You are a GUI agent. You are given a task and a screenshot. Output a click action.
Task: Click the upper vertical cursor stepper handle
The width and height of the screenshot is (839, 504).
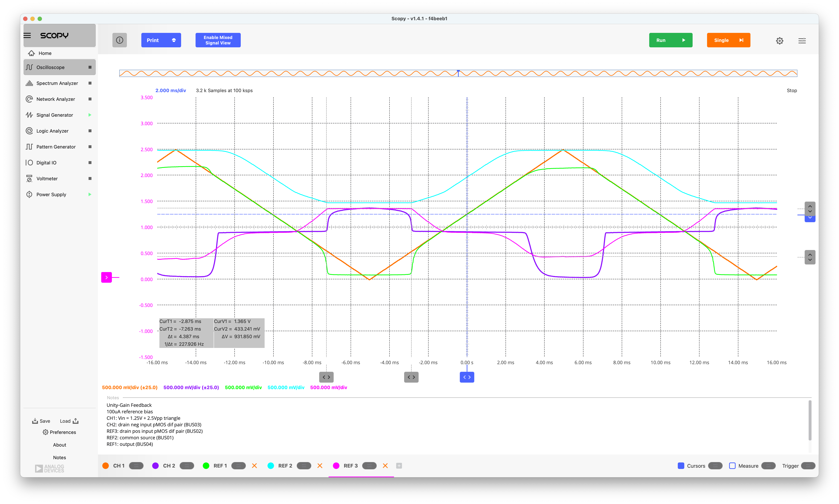[x=810, y=209]
